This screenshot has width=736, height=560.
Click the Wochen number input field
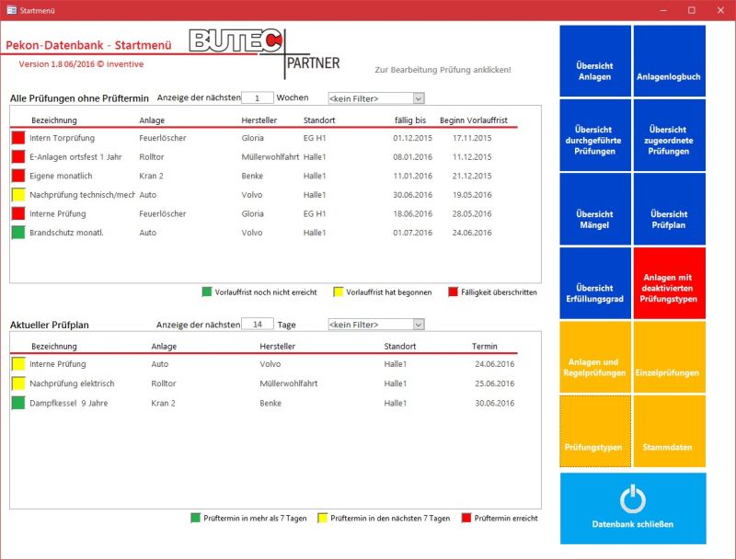(x=258, y=98)
